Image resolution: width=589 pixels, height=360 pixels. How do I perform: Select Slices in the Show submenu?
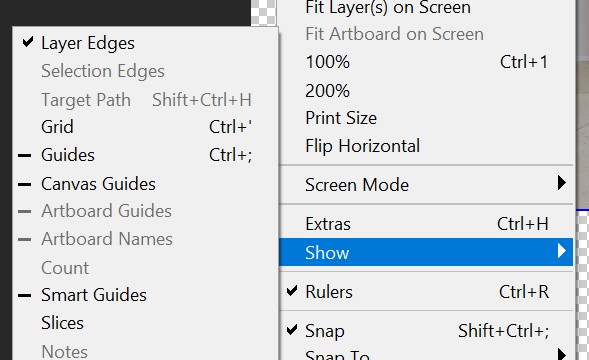tap(145, 323)
